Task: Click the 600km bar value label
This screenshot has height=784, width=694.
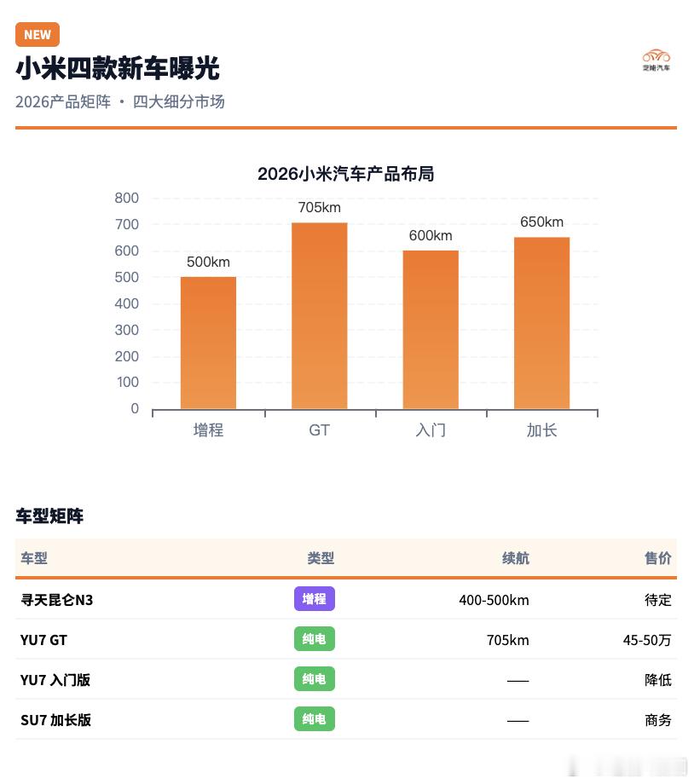Action: (x=431, y=235)
